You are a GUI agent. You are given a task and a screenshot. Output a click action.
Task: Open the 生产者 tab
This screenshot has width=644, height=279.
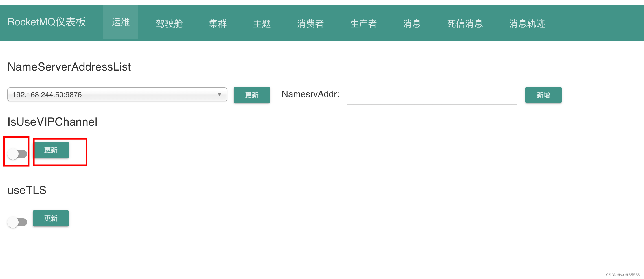(x=363, y=23)
